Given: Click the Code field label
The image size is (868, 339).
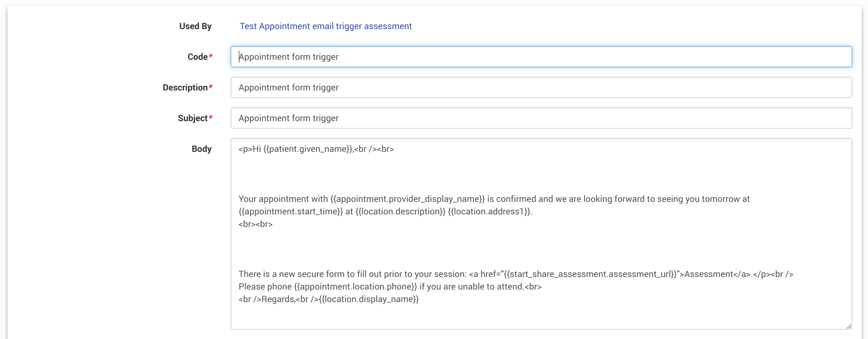Looking at the screenshot, I should (197, 57).
